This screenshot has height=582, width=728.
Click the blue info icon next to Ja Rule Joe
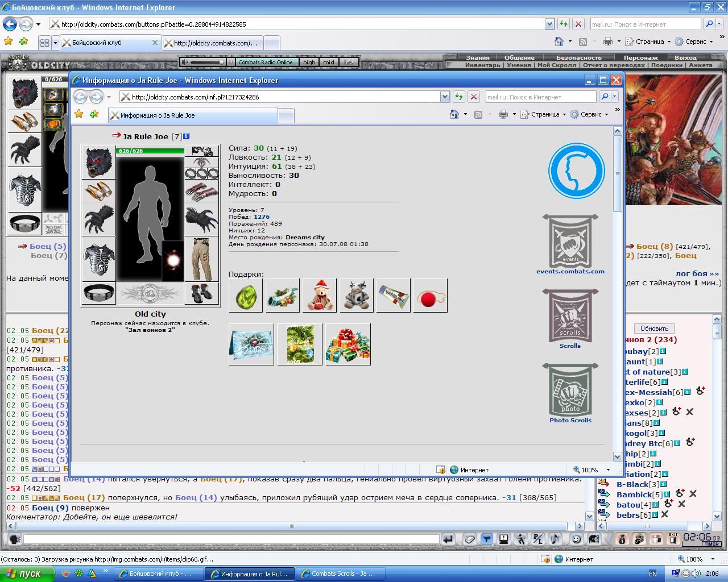(x=187, y=136)
